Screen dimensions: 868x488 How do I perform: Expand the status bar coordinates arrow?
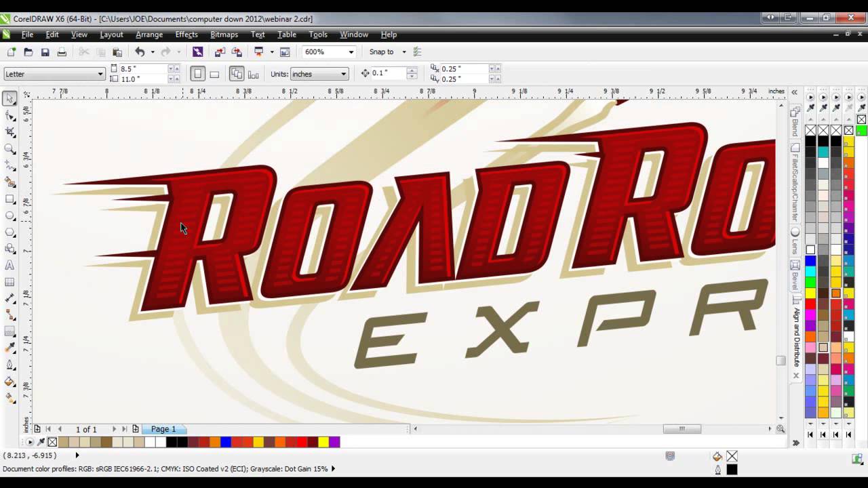pyautogui.click(x=77, y=455)
